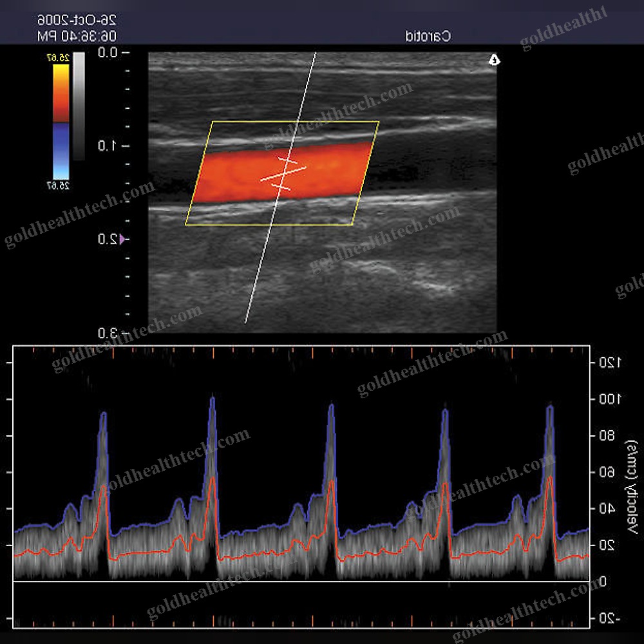Click the white Doppler cursor line
644x644 pixels.
click(281, 187)
